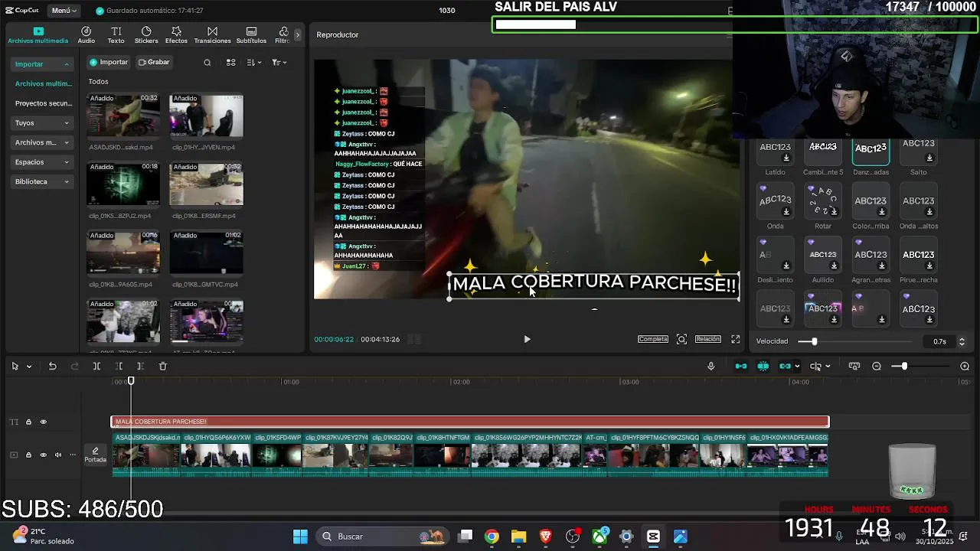Expand the collapsed Archivos m... sidebar section
The image size is (980, 551).
(42, 142)
